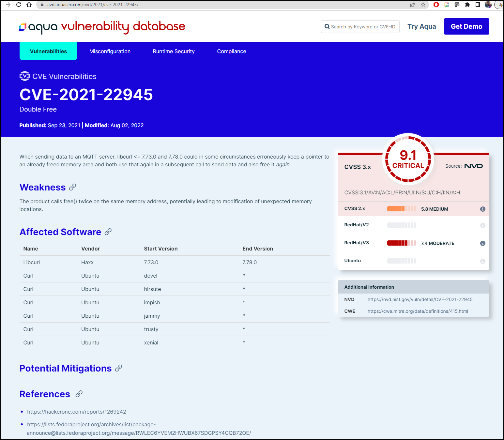
Task: Open the Runtime Security tab
Action: point(174,51)
